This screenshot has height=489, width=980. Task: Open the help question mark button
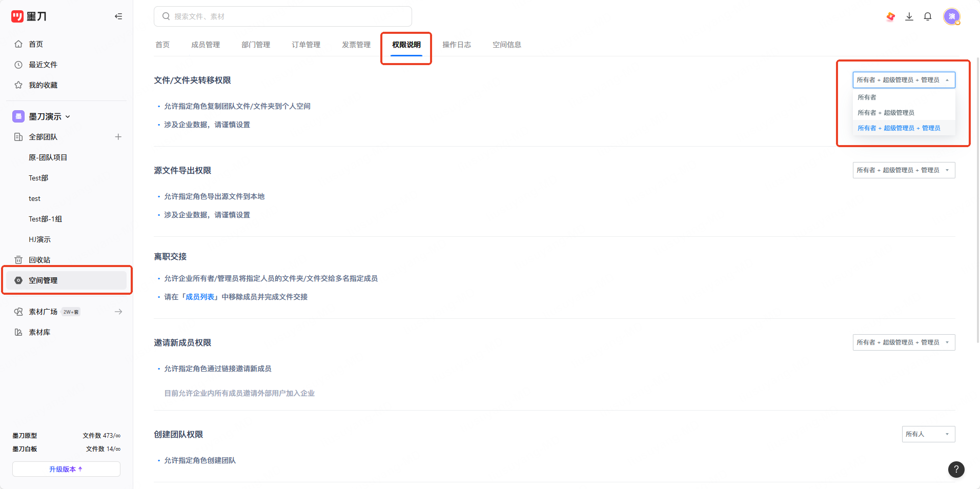coord(956,469)
